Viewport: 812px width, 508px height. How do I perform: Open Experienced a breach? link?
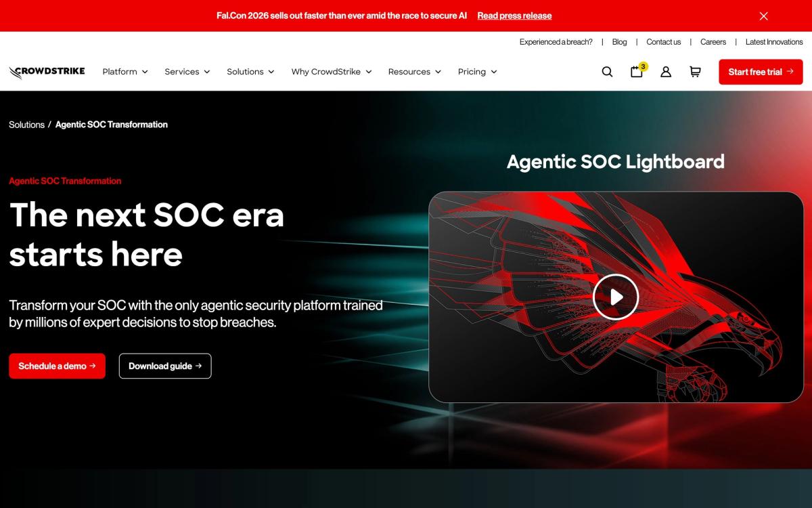[x=556, y=42]
